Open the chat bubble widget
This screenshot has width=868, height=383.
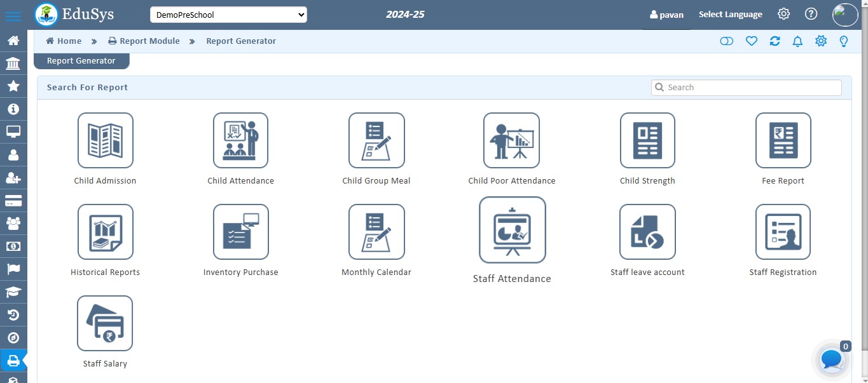coord(830,359)
